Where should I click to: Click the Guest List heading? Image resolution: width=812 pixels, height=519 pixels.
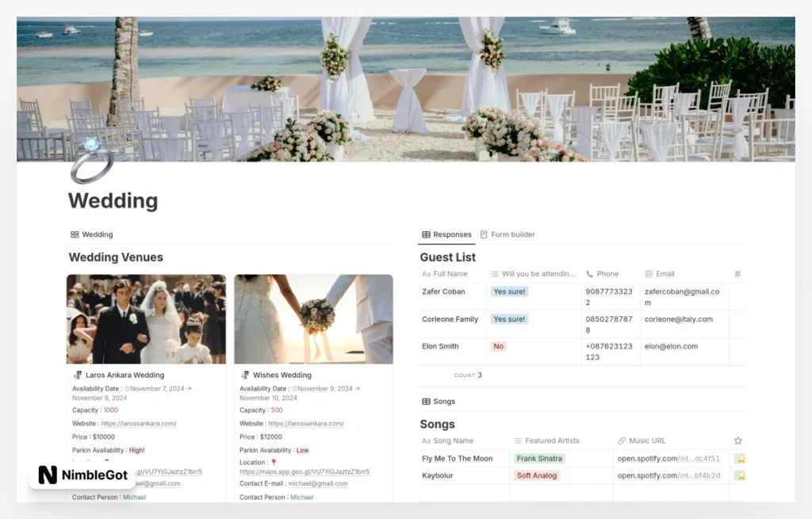click(447, 258)
